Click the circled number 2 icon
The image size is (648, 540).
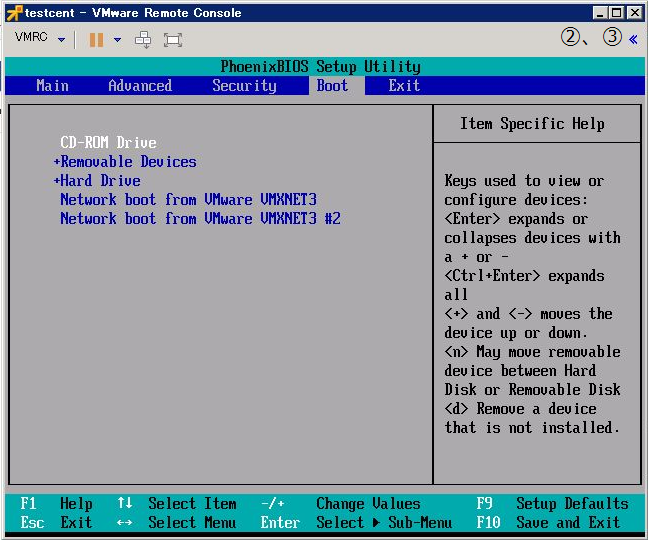pyautogui.click(x=571, y=38)
